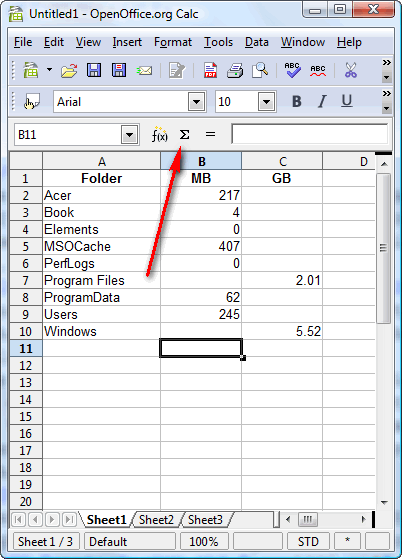Click the vertical scrollbar thumb
The width and height of the screenshot is (402, 559).
click(x=383, y=248)
